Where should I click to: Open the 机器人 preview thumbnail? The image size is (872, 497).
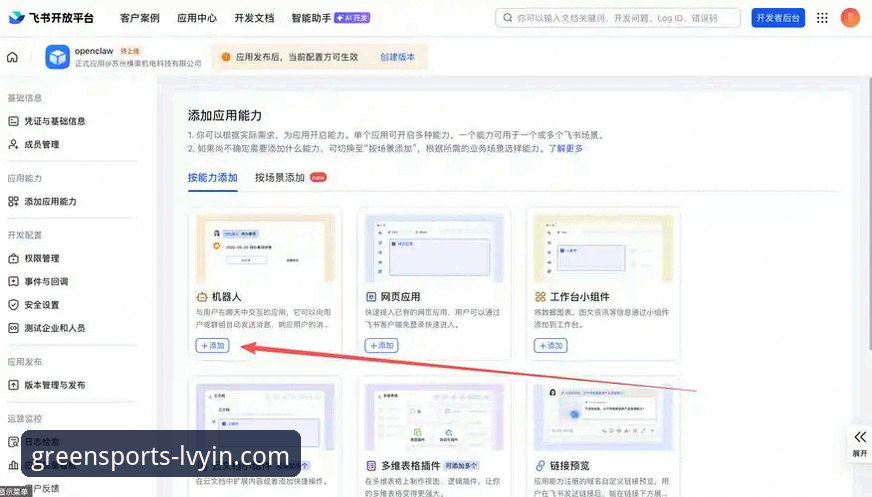click(x=265, y=248)
